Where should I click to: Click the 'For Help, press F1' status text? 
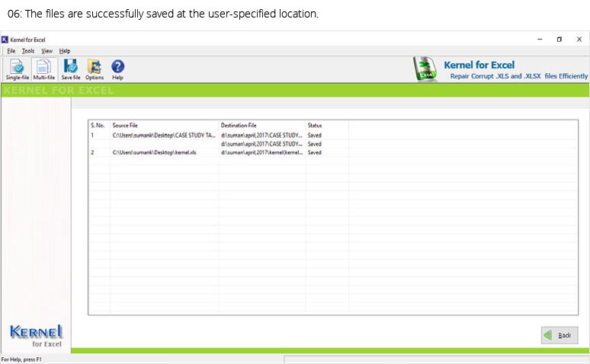coord(21,359)
